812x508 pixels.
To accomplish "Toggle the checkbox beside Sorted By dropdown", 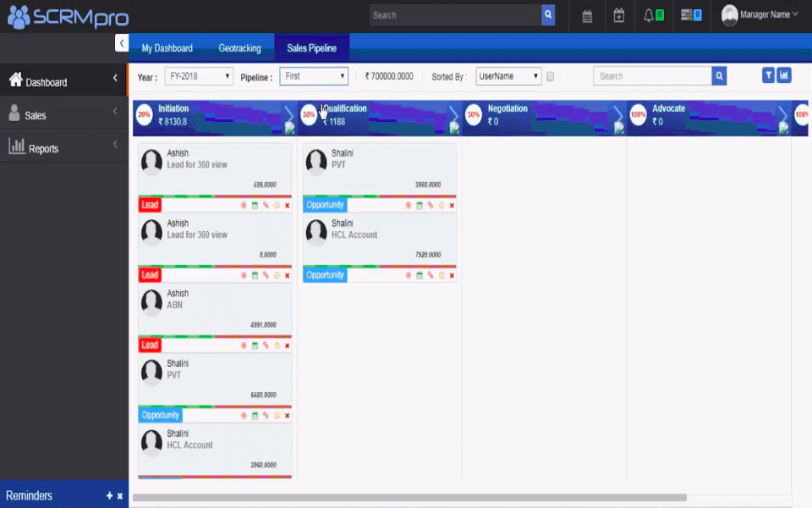I will [550, 76].
